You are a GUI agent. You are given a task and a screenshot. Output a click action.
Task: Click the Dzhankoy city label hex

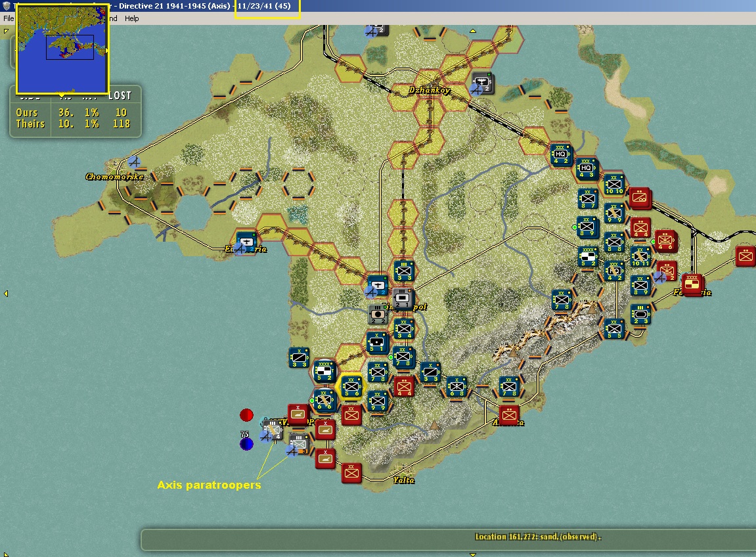pyautogui.click(x=429, y=90)
